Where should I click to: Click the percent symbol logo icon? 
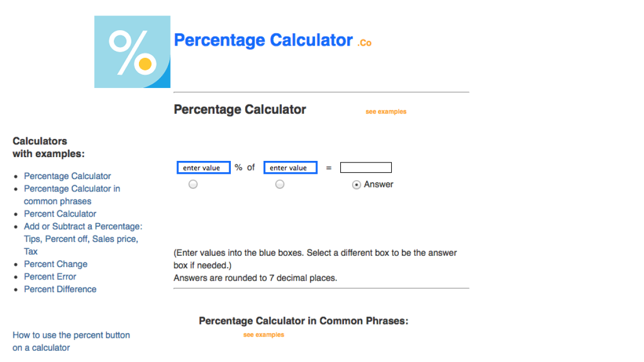coord(132,51)
